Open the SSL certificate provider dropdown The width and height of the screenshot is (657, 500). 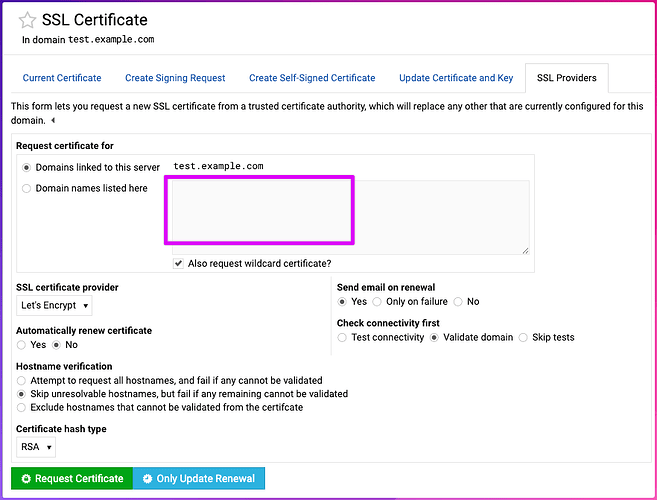[x=55, y=305]
